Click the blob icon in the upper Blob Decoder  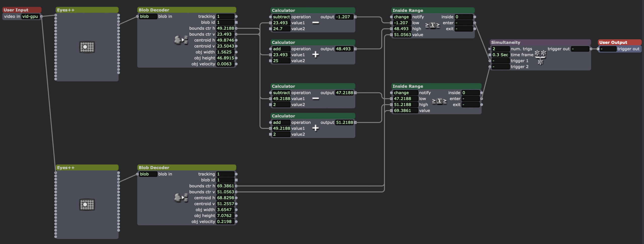tap(181, 40)
